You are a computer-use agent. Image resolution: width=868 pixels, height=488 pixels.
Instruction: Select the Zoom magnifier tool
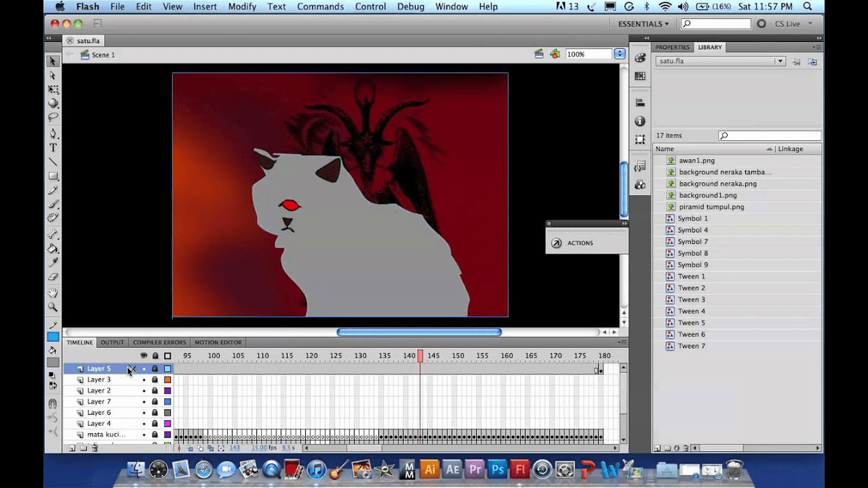(x=53, y=307)
